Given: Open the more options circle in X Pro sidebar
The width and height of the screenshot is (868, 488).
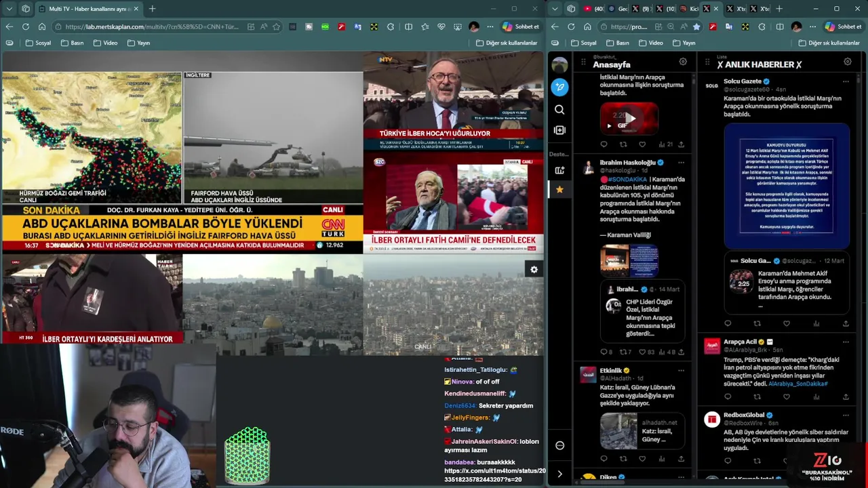Looking at the screenshot, I should [x=559, y=445].
